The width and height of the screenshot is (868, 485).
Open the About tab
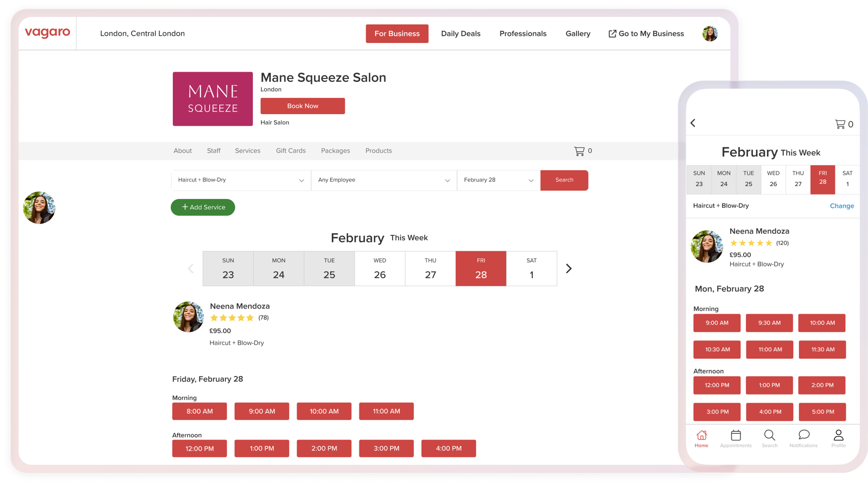pos(183,151)
